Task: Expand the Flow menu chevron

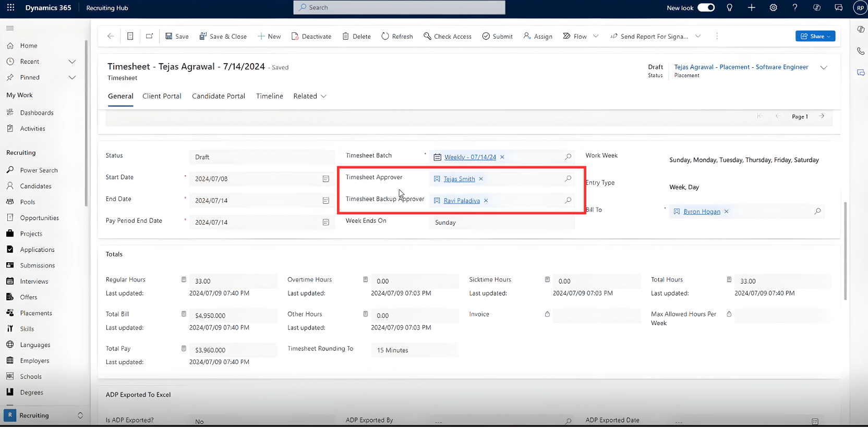Action: [x=596, y=36]
